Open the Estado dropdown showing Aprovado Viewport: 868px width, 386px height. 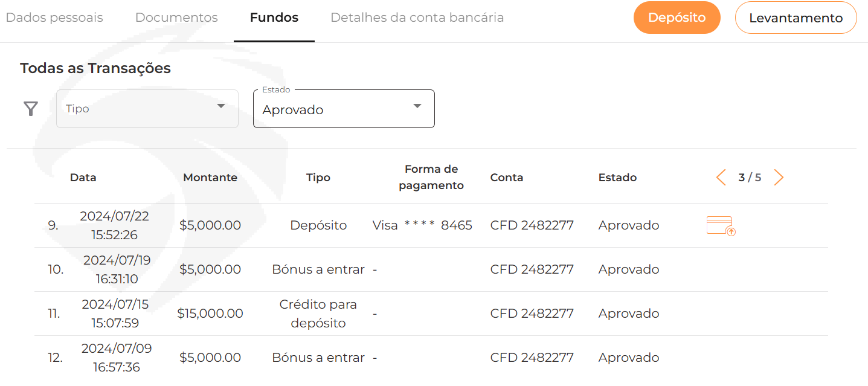[344, 109]
